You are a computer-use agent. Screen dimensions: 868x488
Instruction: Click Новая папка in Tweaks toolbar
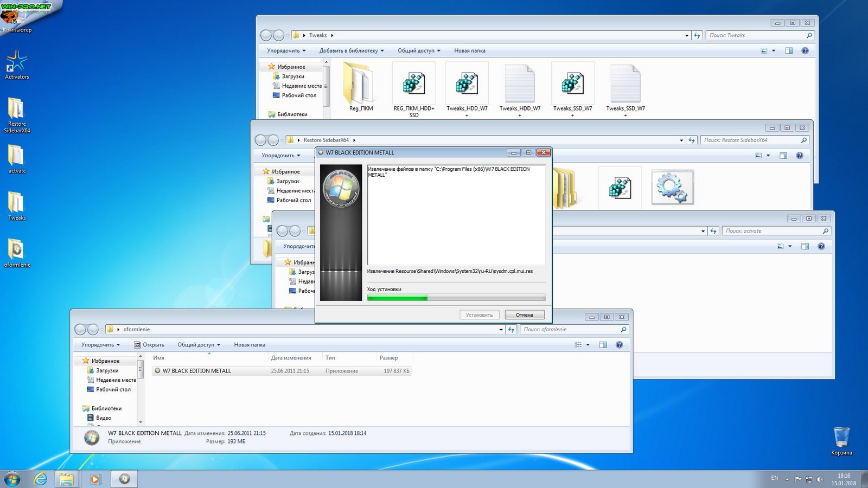point(469,51)
